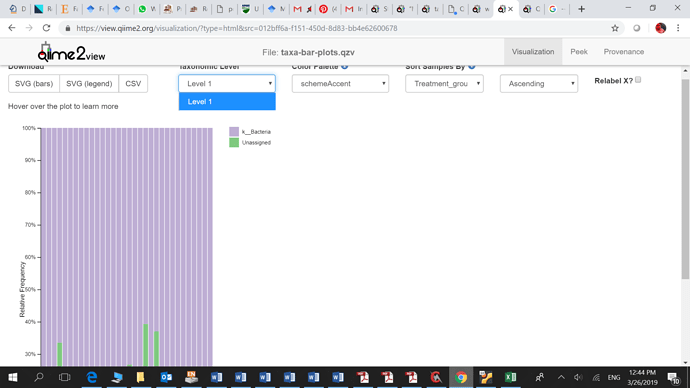This screenshot has height=388, width=690.
Task: Download the SVG (legend) file
Action: (x=89, y=84)
